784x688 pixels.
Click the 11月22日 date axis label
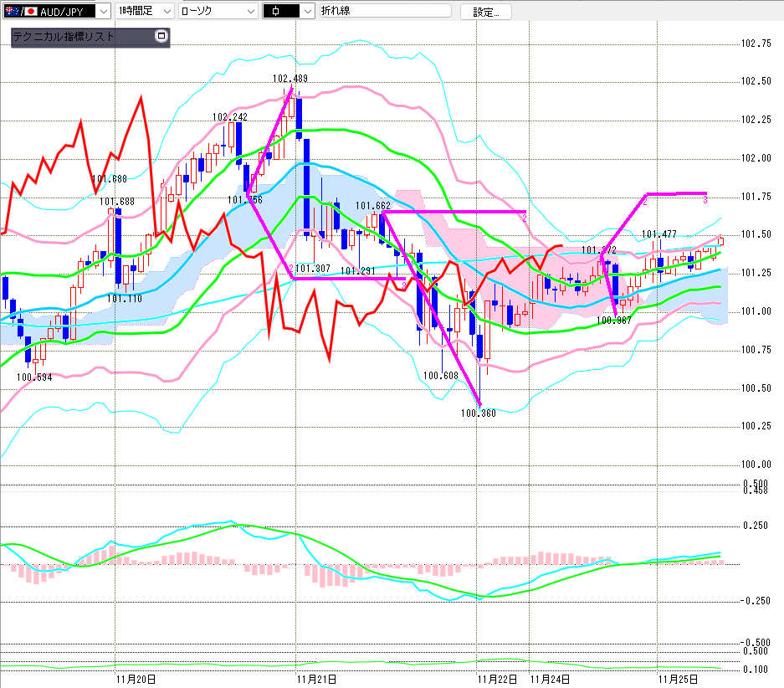(x=498, y=679)
